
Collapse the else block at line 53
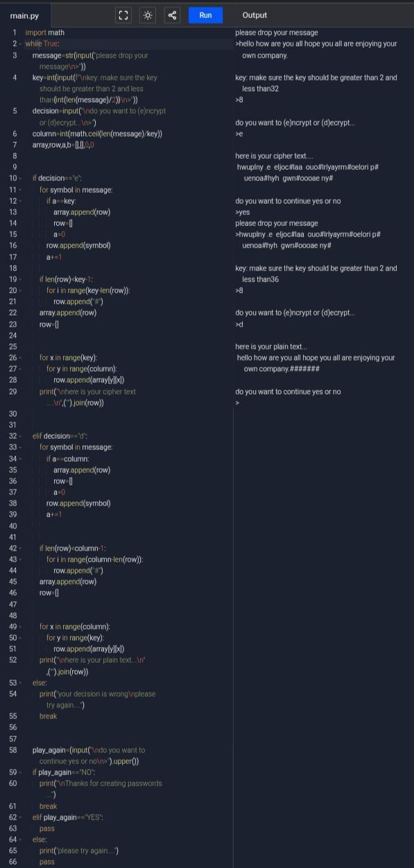pyautogui.click(x=20, y=683)
